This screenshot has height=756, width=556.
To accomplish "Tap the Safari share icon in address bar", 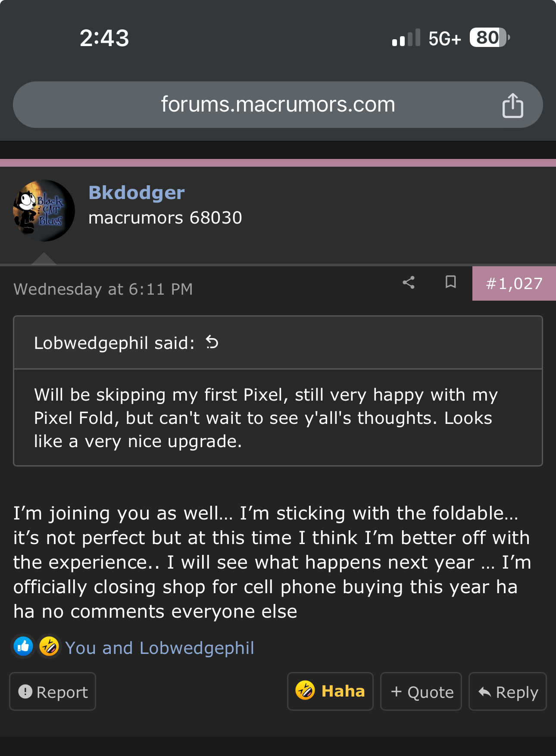I will pos(512,106).
